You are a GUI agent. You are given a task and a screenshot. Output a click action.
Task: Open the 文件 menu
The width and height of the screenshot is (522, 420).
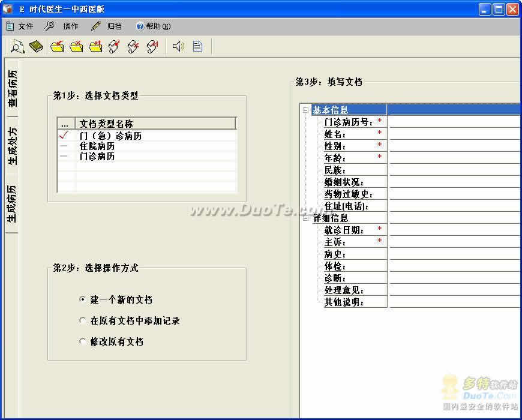[20, 26]
